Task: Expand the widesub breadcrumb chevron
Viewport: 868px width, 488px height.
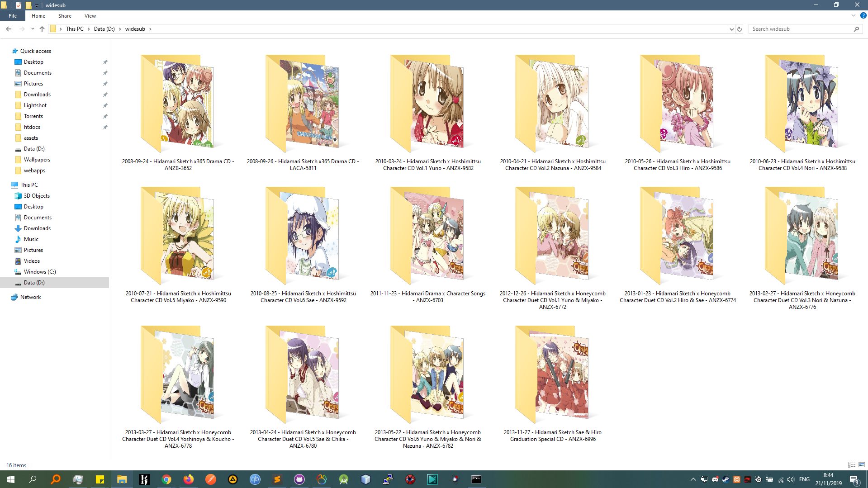Action: coord(150,29)
